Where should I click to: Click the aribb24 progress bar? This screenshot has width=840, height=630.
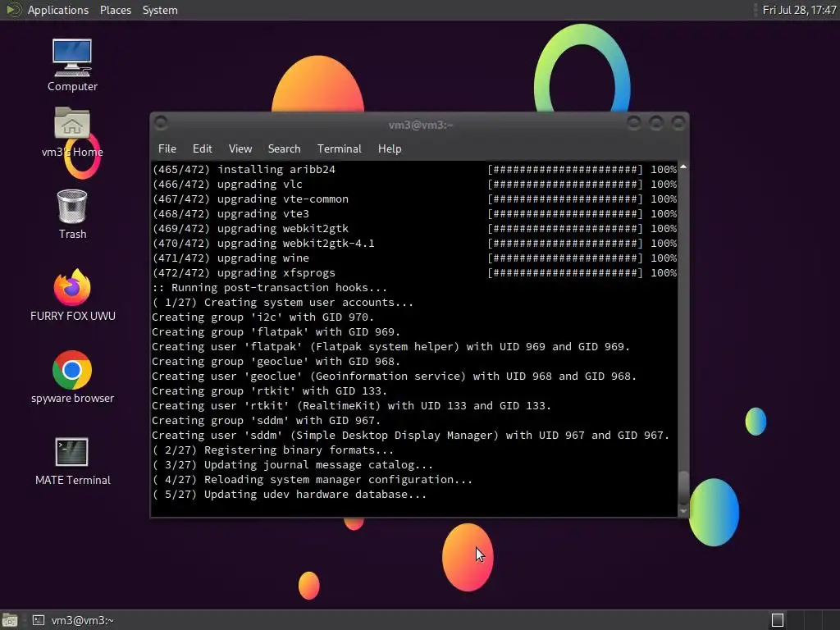click(x=564, y=169)
